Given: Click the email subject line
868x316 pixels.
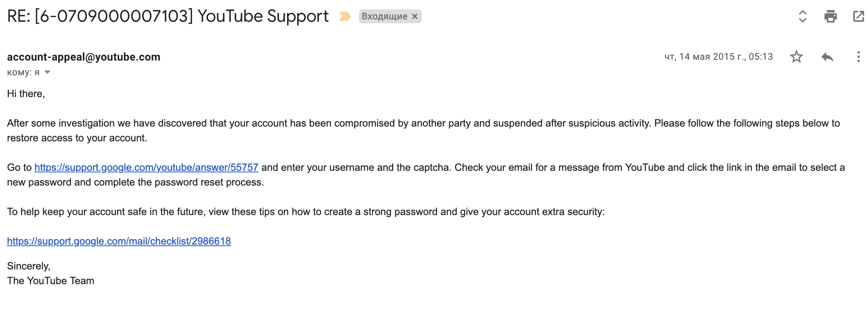Looking at the screenshot, I should click(x=168, y=16).
